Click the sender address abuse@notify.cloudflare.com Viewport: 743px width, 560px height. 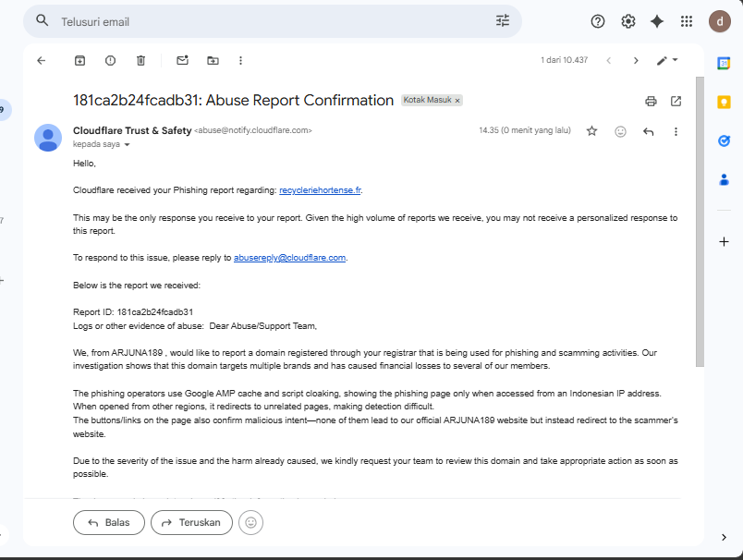click(x=253, y=130)
